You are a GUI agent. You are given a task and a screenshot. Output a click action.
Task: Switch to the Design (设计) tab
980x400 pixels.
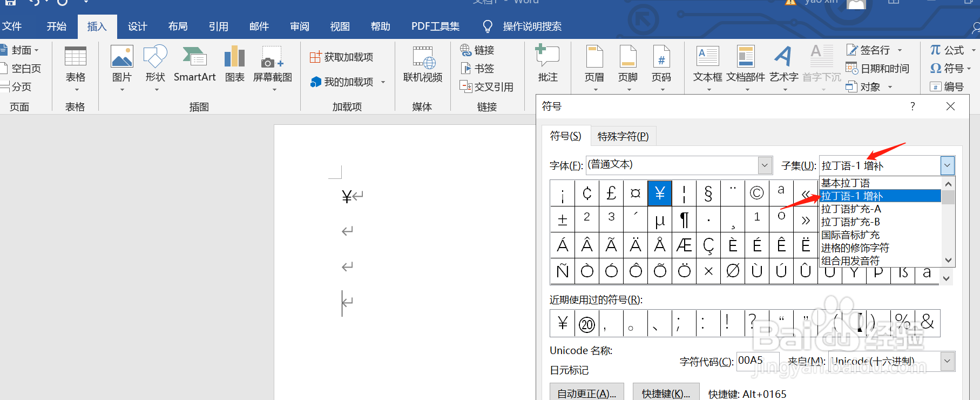pyautogui.click(x=137, y=26)
